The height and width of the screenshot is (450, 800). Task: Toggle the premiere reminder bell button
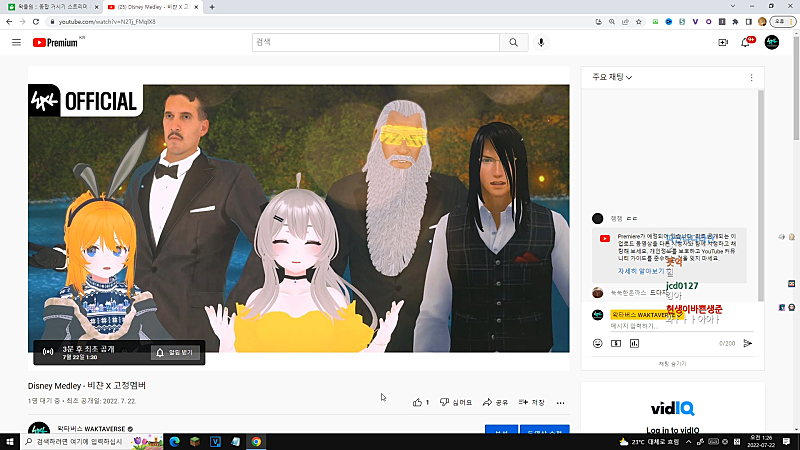(176, 352)
